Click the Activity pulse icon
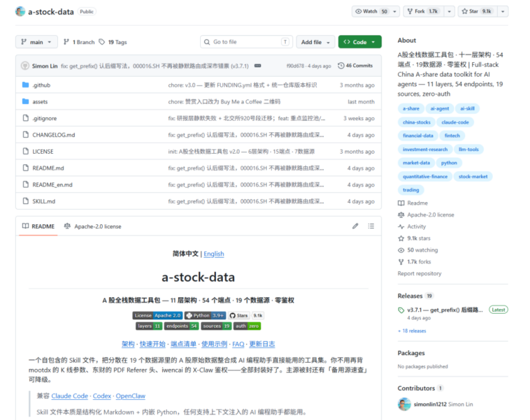 coord(401,226)
